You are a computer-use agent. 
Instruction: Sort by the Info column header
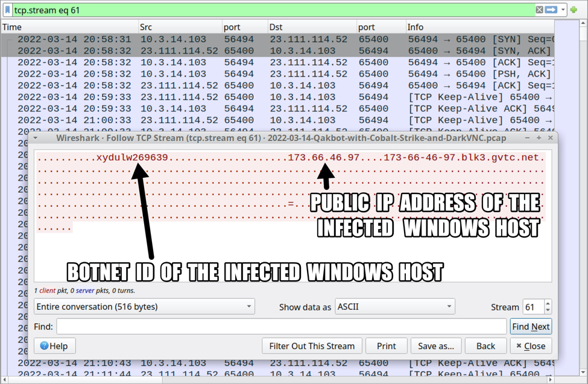tap(480, 27)
